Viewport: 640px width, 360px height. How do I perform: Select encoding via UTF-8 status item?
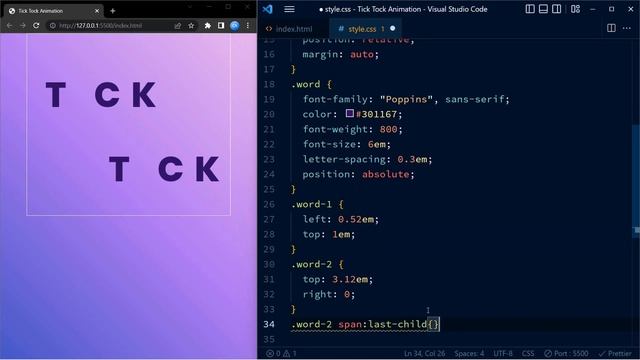click(x=503, y=353)
